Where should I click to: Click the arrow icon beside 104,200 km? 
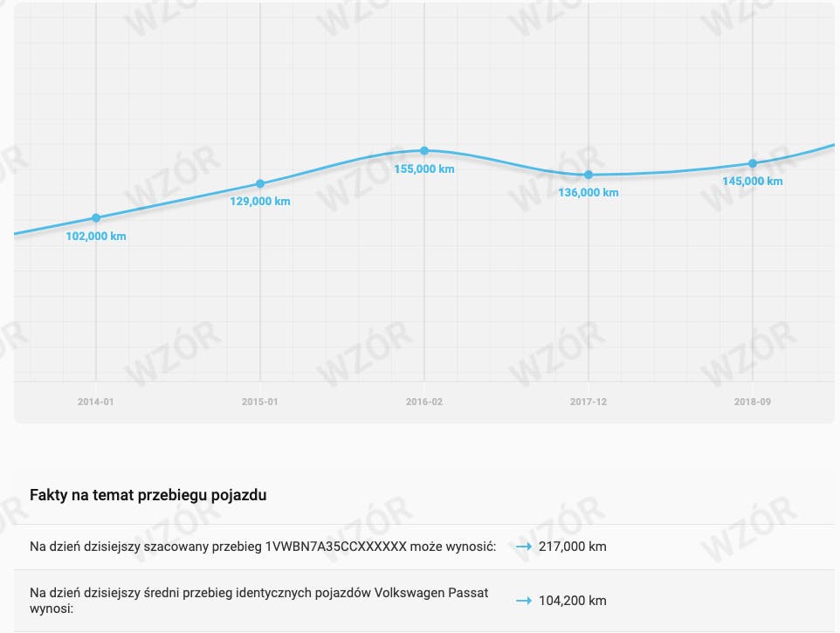[x=523, y=601]
